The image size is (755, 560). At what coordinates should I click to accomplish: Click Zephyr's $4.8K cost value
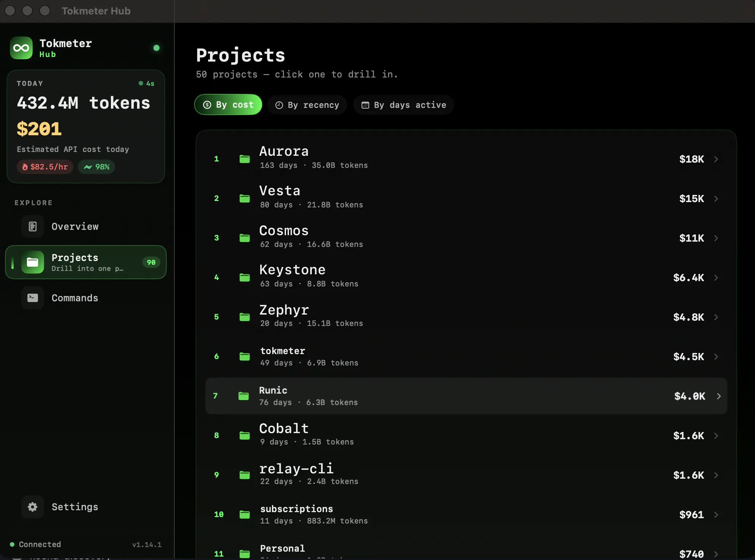(689, 317)
